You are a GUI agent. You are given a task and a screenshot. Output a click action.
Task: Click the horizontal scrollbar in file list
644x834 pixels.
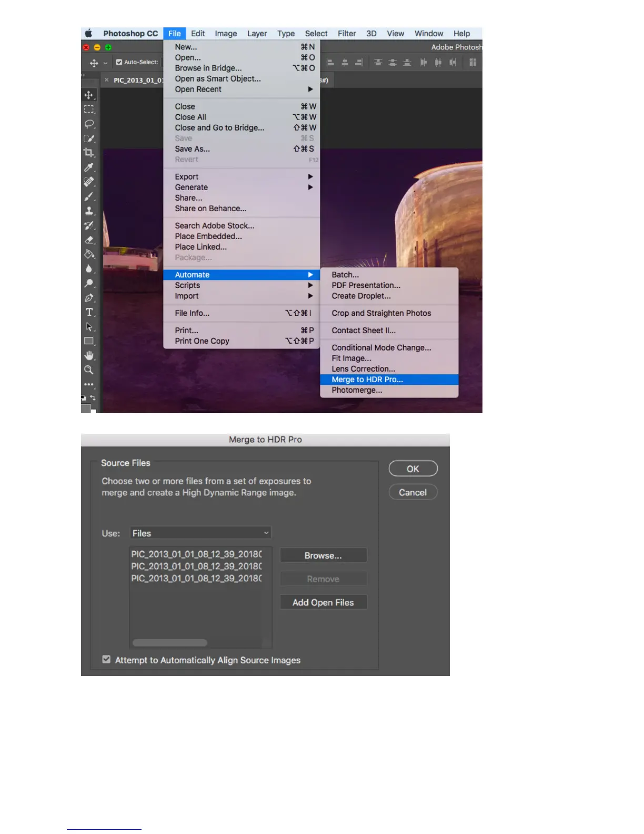click(x=170, y=642)
